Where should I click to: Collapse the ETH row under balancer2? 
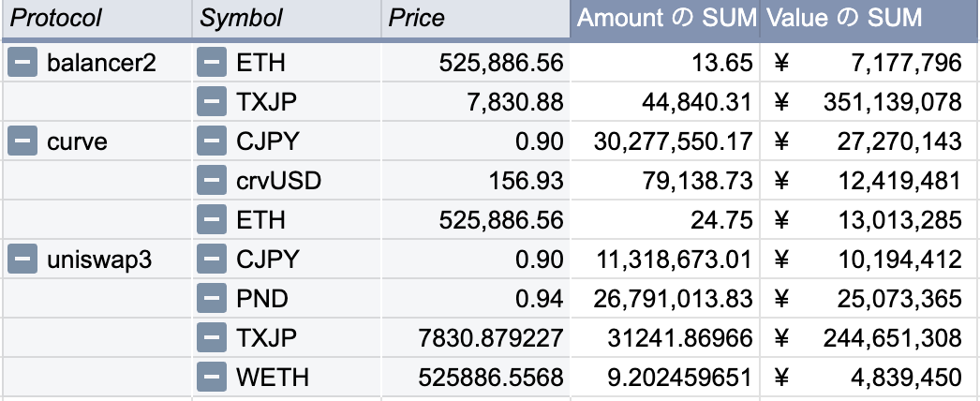click(213, 63)
